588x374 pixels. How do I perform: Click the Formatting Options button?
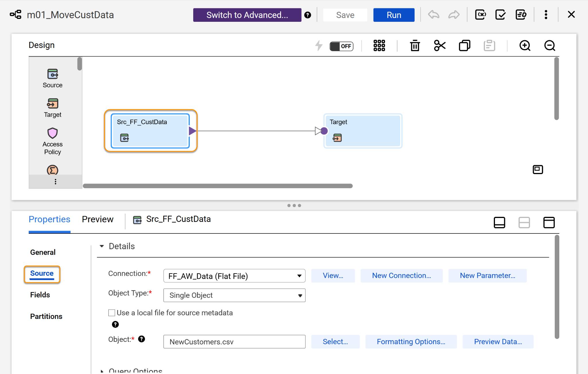411,342
